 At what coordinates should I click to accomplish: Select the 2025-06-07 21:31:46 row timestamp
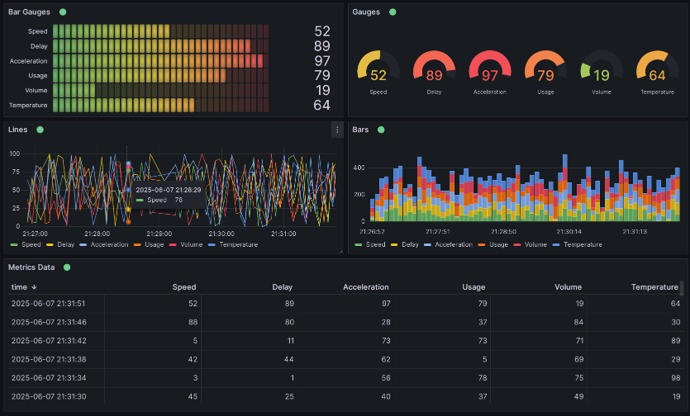pyautogui.click(x=49, y=322)
